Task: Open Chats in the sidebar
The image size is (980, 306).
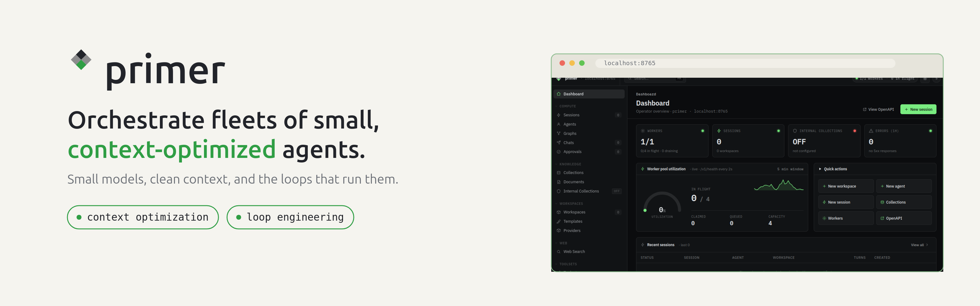Action: 589,143
